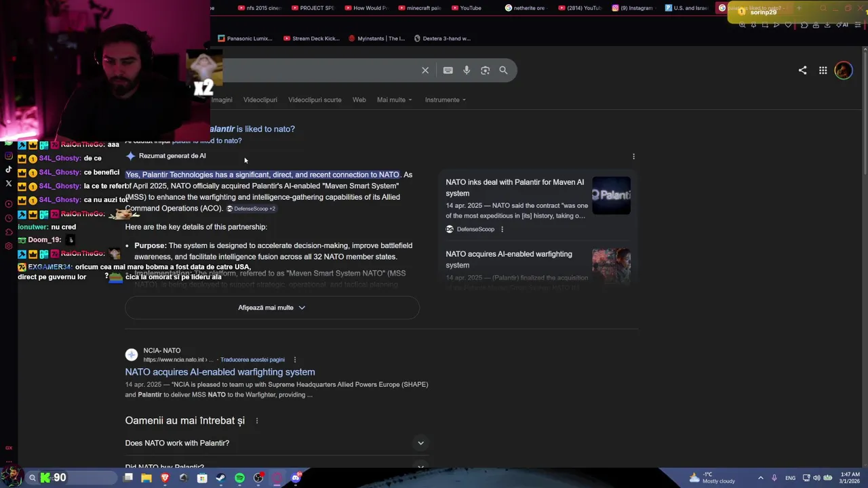Screen dimensions: 868x488
Task: Switch to the Instagram (9) browser tab
Action: pos(633,8)
